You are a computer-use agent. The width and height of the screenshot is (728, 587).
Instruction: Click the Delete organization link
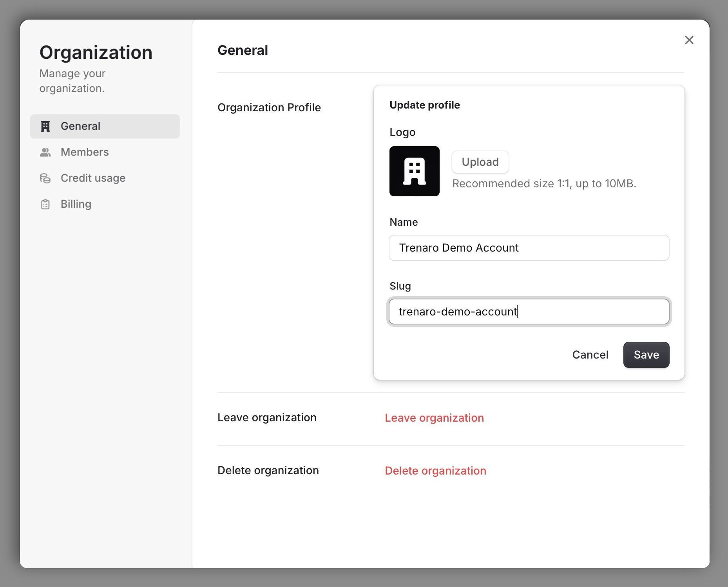click(x=435, y=471)
